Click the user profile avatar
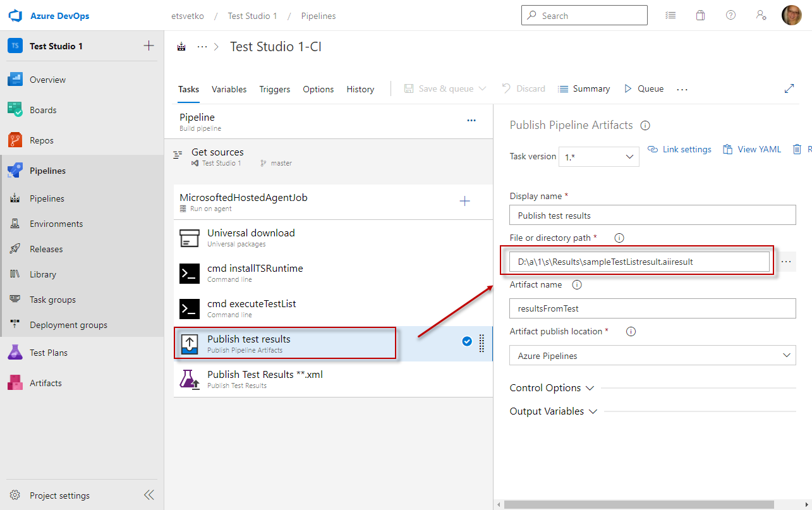The width and height of the screenshot is (812, 510). click(x=792, y=15)
